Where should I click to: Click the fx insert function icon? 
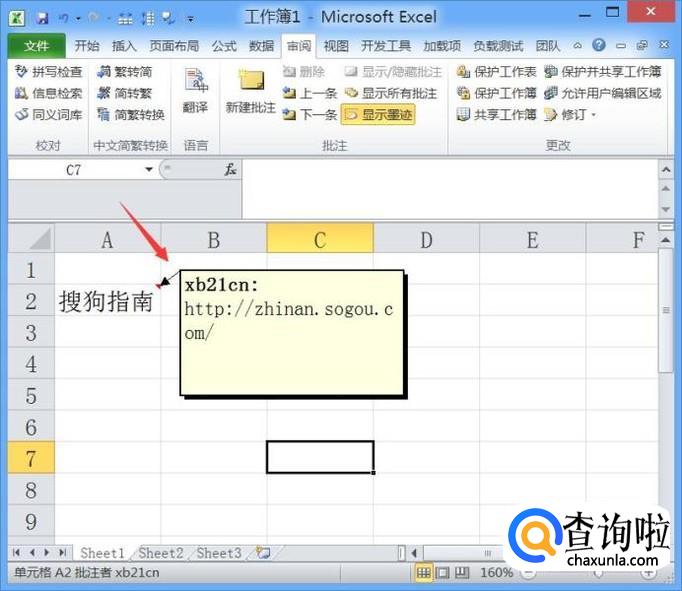click(230, 170)
